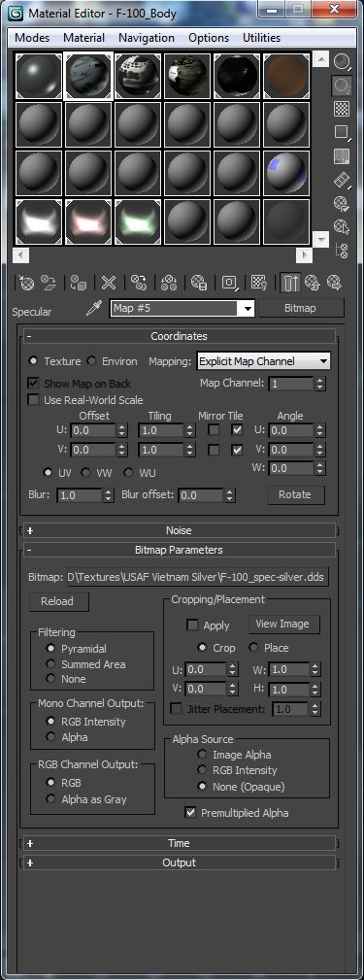Toggle the V Tile checkbox
364x980 pixels.
tap(237, 450)
